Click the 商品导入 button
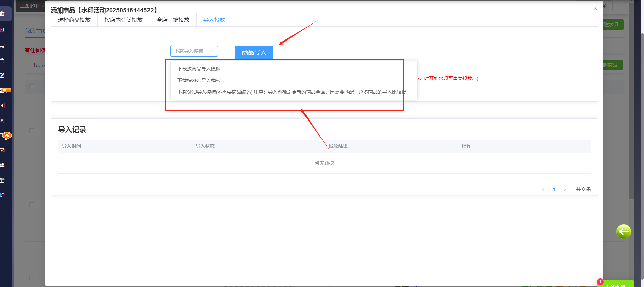The width and height of the screenshot is (644, 287). [254, 52]
